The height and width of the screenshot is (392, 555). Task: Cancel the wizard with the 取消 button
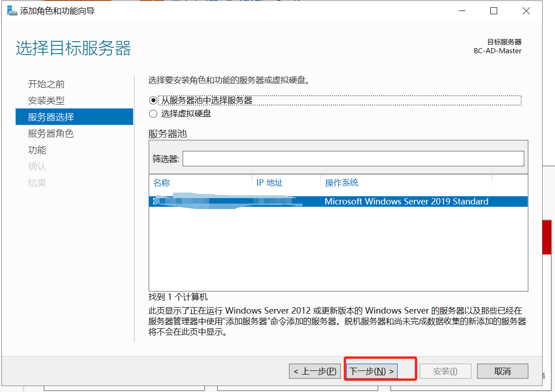pos(502,371)
